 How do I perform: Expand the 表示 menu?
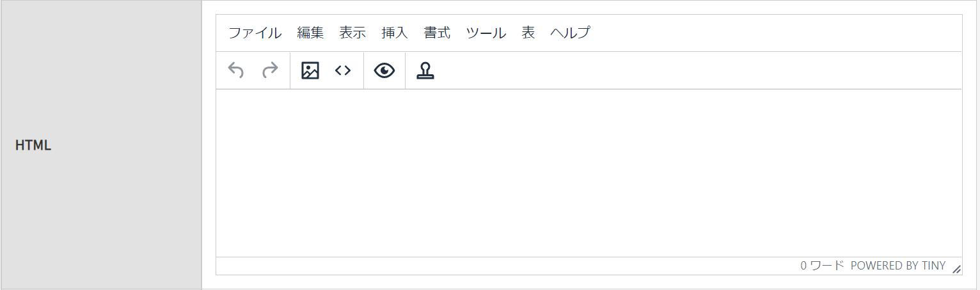pyautogui.click(x=352, y=33)
